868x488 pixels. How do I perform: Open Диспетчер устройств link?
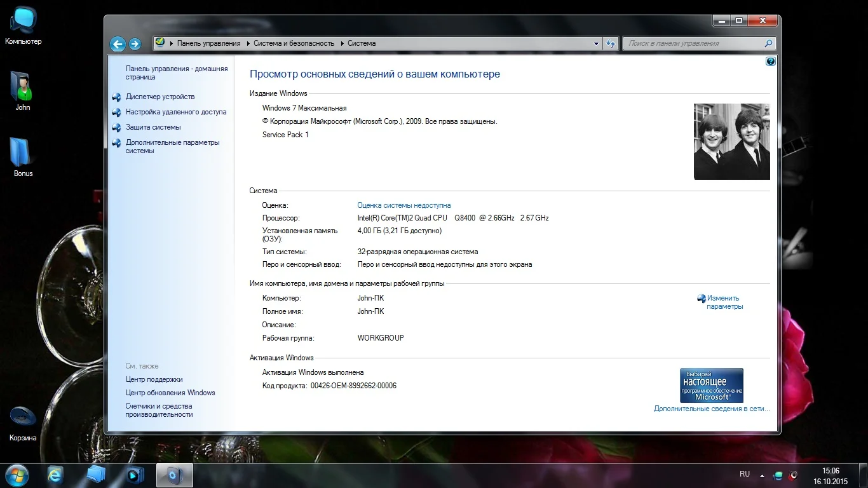(x=160, y=97)
